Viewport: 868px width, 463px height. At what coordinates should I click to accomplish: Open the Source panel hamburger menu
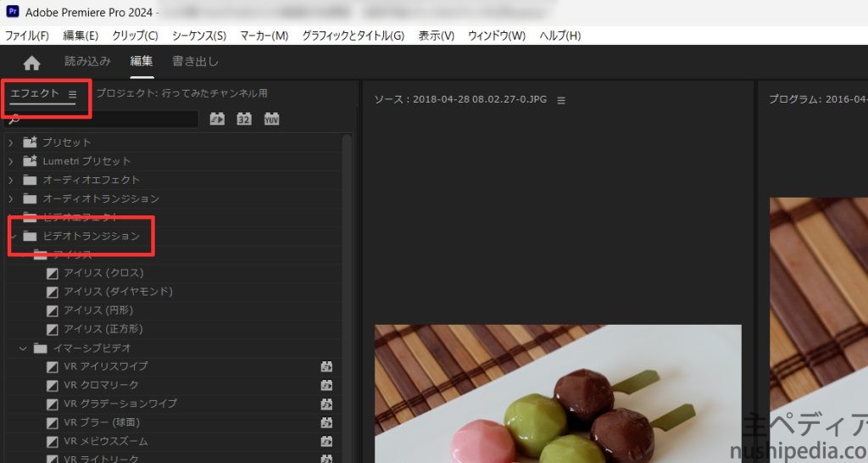[x=560, y=100]
